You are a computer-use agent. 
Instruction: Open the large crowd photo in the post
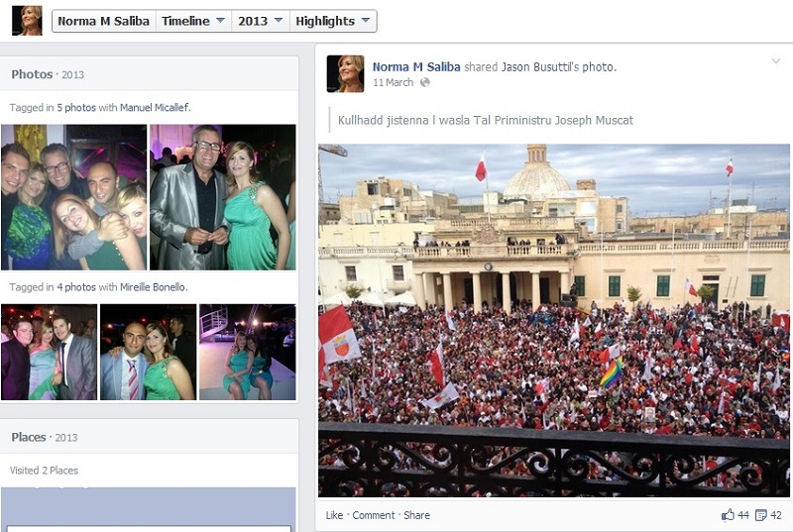pyautogui.click(x=554, y=320)
